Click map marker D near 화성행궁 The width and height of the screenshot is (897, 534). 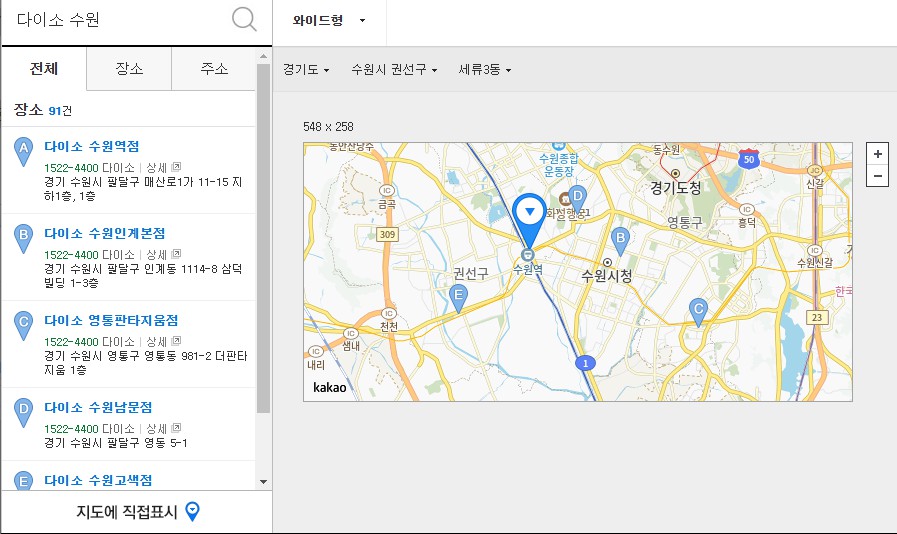tap(577, 199)
